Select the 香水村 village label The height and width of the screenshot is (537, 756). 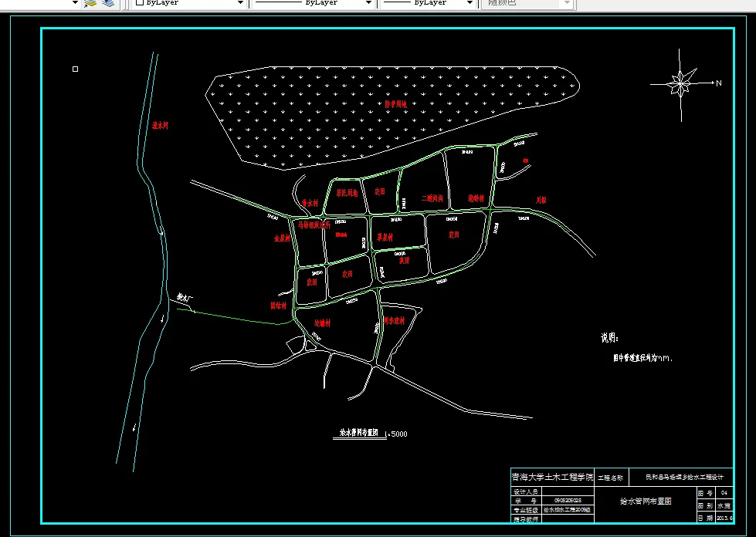pos(310,203)
